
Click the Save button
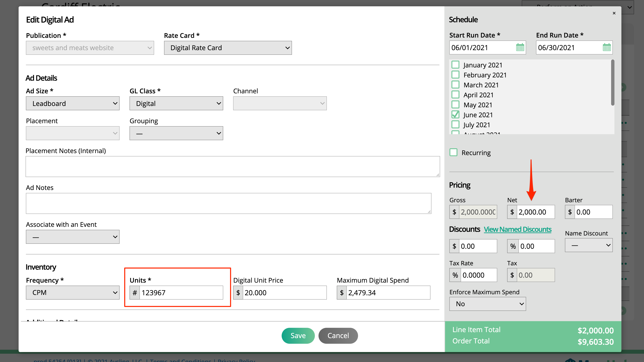click(298, 336)
